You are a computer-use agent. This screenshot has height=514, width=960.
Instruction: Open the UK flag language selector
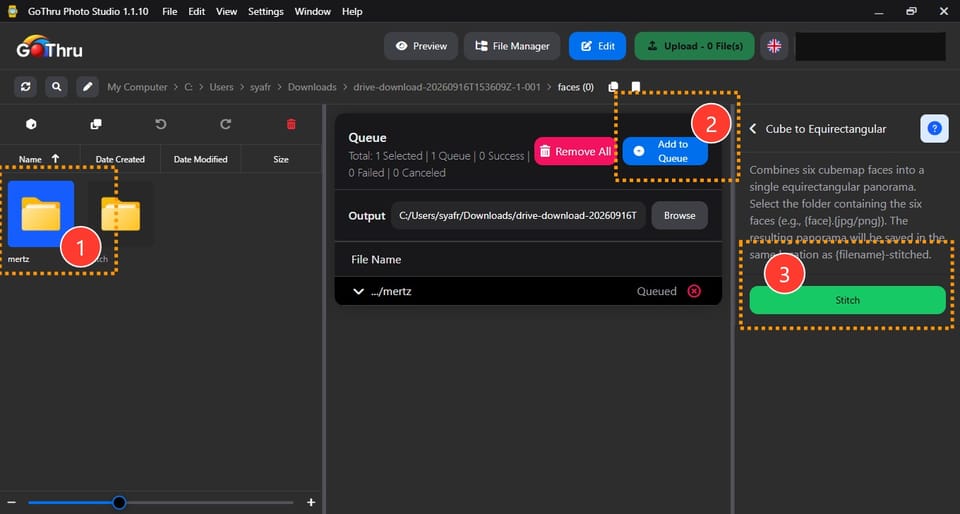(774, 46)
